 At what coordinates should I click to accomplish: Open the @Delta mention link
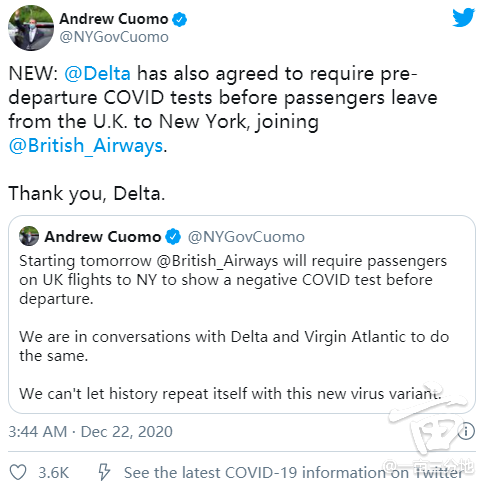(x=97, y=73)
